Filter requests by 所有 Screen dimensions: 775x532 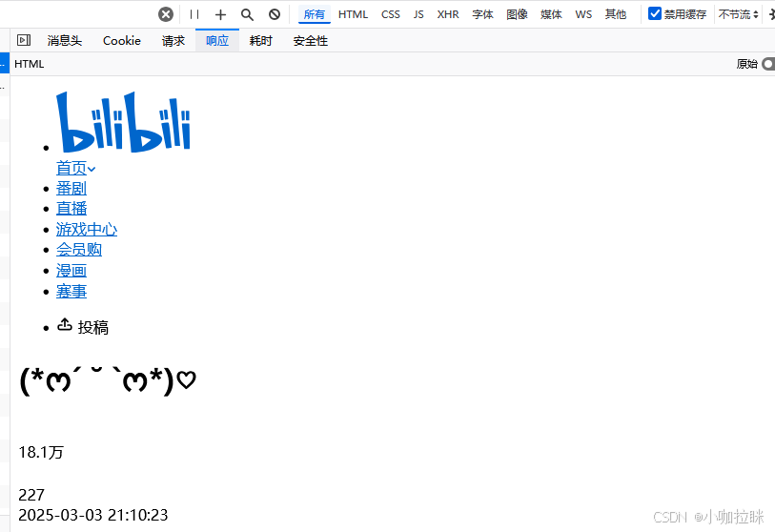tap(315, 14)
